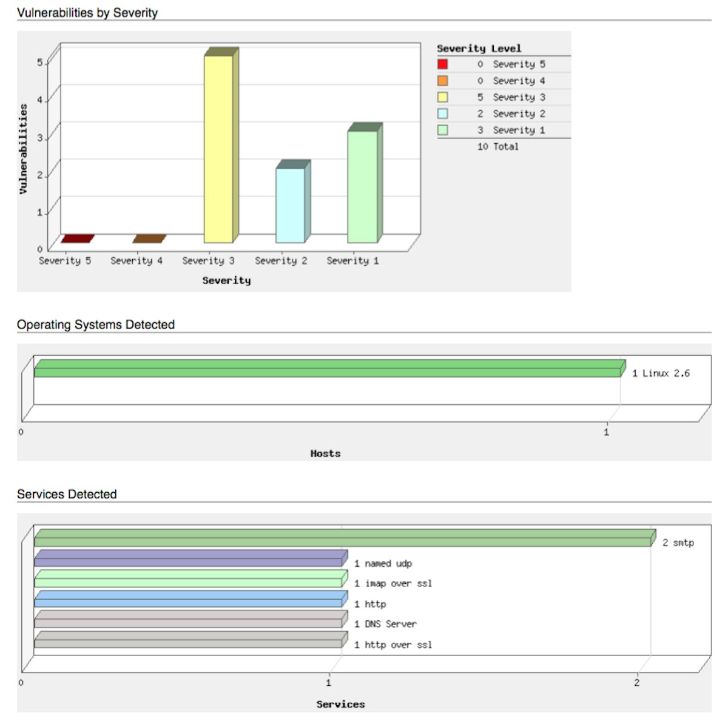
Task: Click the Services Detected heading
Action: (67, 494)
